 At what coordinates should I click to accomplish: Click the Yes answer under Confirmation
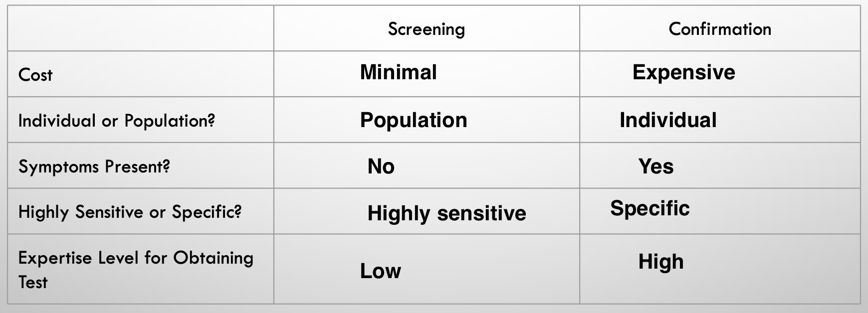coord(655,166)
